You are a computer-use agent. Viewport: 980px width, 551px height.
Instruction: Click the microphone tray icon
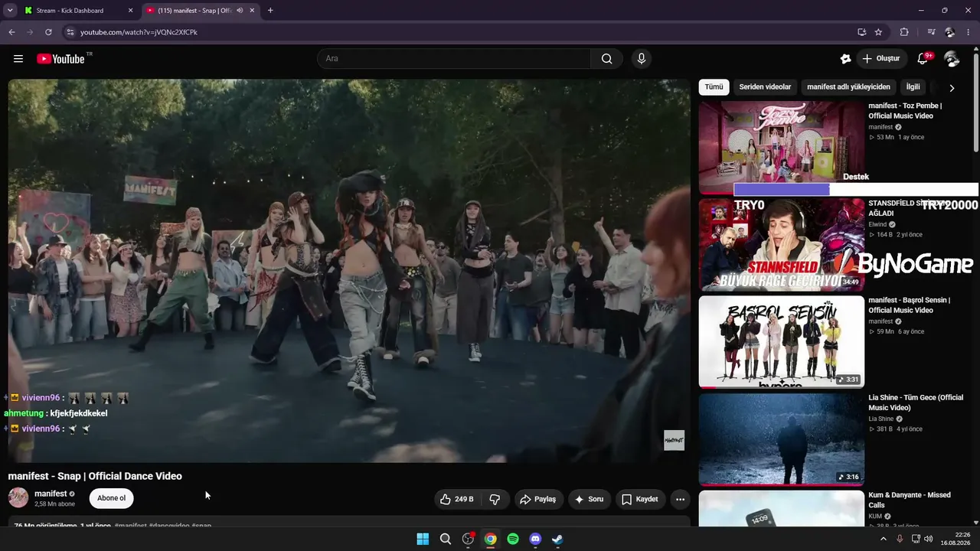pos(900,539)
